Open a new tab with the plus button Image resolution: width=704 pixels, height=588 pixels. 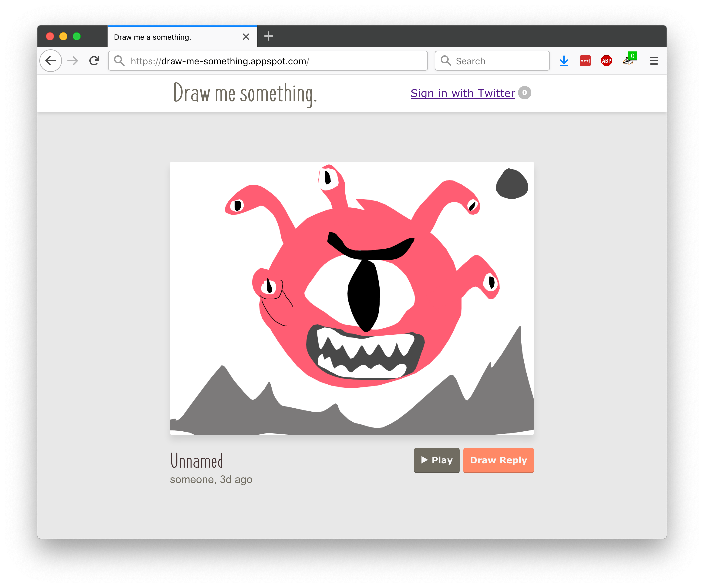click(269, 36)
